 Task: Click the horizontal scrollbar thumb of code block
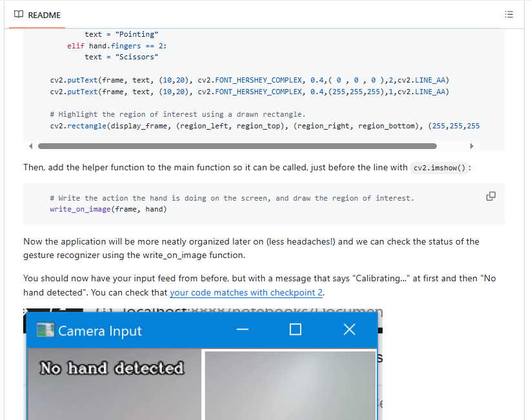click(x=237, y=146)
